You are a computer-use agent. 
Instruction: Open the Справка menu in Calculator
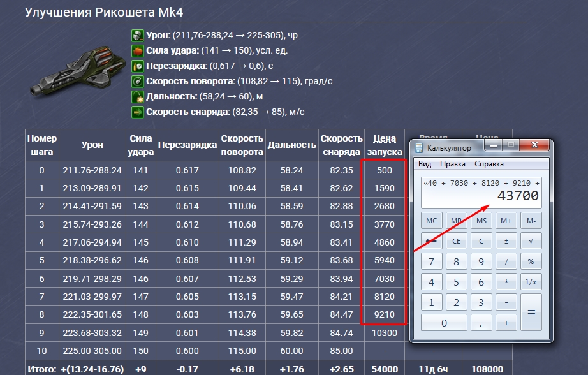point(489,164)
